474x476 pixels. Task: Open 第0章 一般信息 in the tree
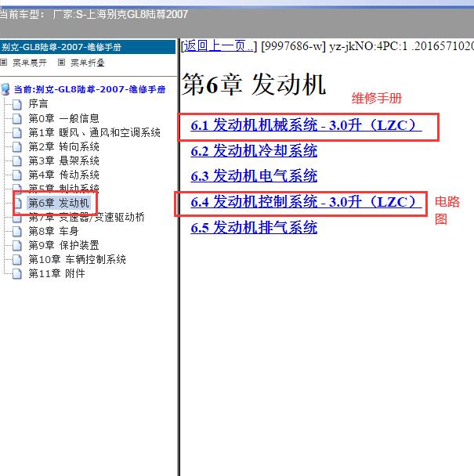point(63,118)
